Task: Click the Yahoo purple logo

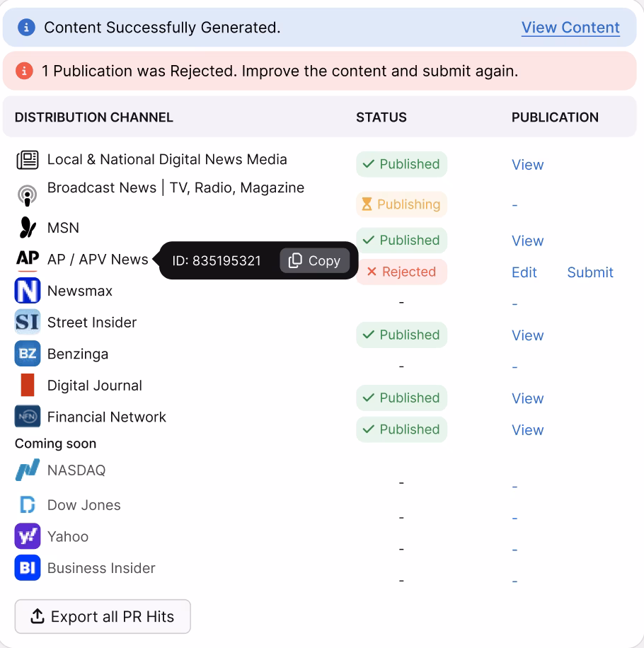Action: coord(27,536)
